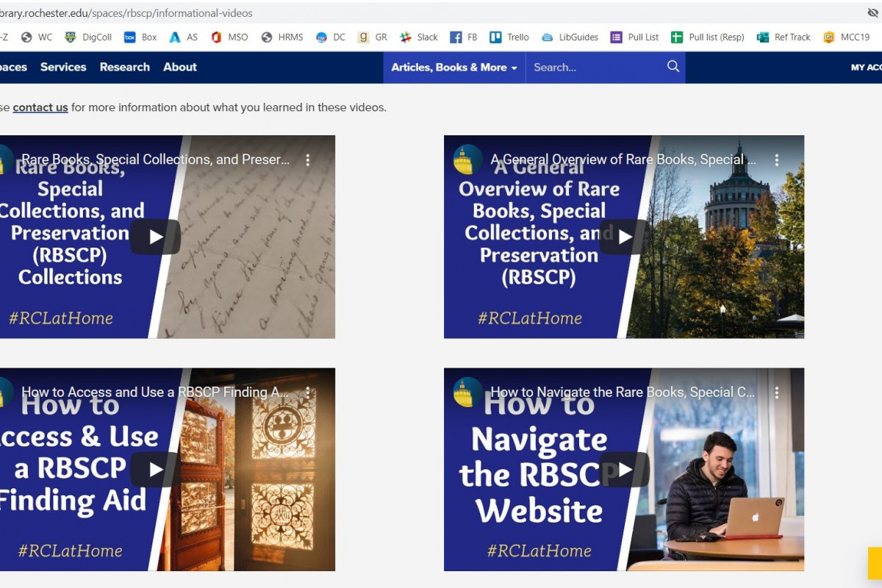Click into the Search... field
The height and width of the screenshot is (588, 882).
pos(595,67)
